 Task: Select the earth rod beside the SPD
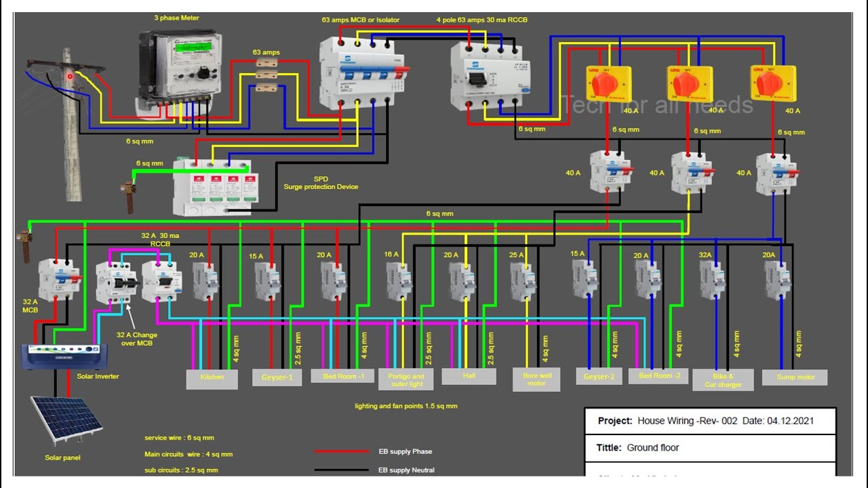[127, 197]
